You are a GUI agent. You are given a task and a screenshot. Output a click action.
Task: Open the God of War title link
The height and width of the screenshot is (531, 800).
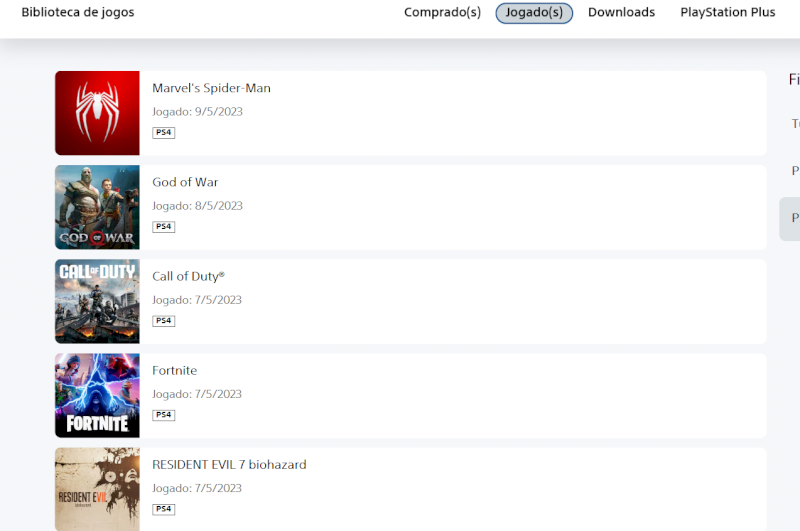pyautogui.click(x=185, y=182)
